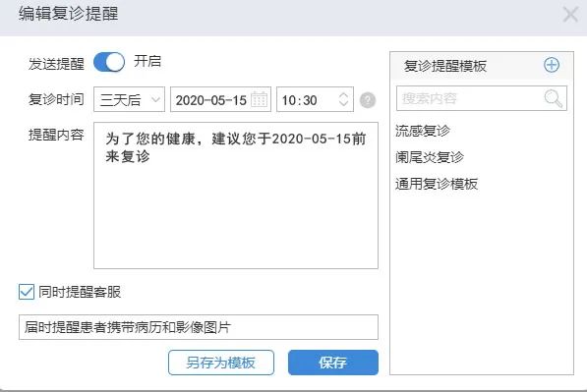The image size is (587, 392).
Task: Uncheck the 同时提醒客服 checkbox
Action: pyautogui.click(x=27, y=292)
